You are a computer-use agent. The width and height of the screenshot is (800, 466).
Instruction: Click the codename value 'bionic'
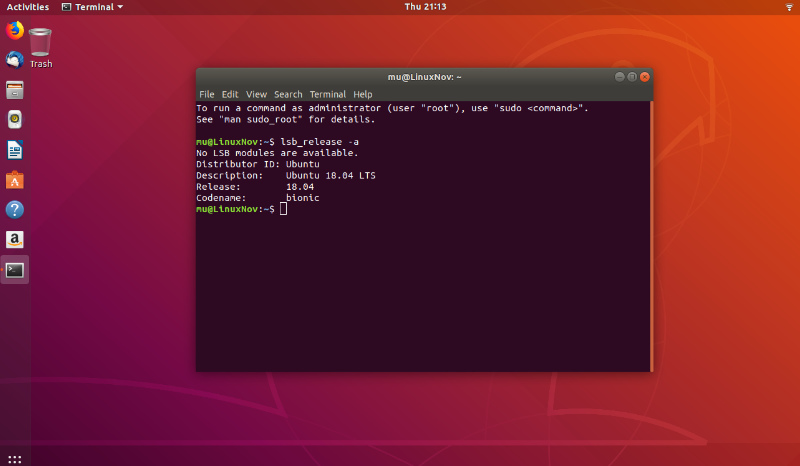coord(303,198)
